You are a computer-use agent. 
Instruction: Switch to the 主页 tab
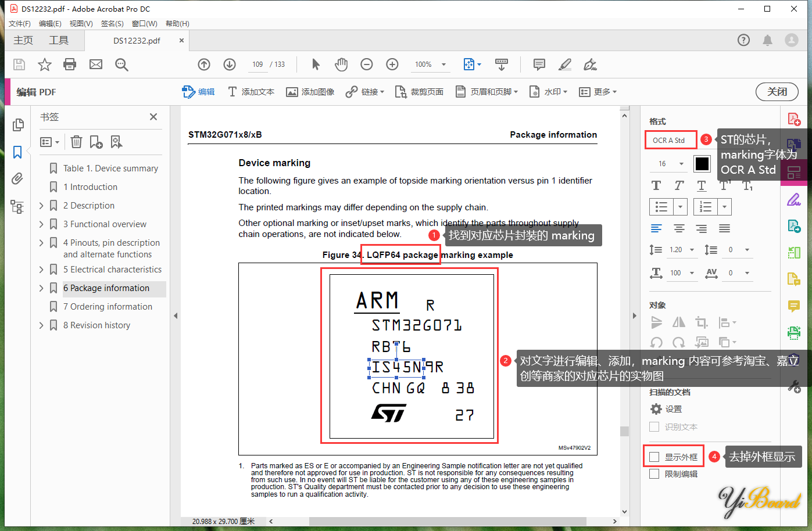pos(23,40)
